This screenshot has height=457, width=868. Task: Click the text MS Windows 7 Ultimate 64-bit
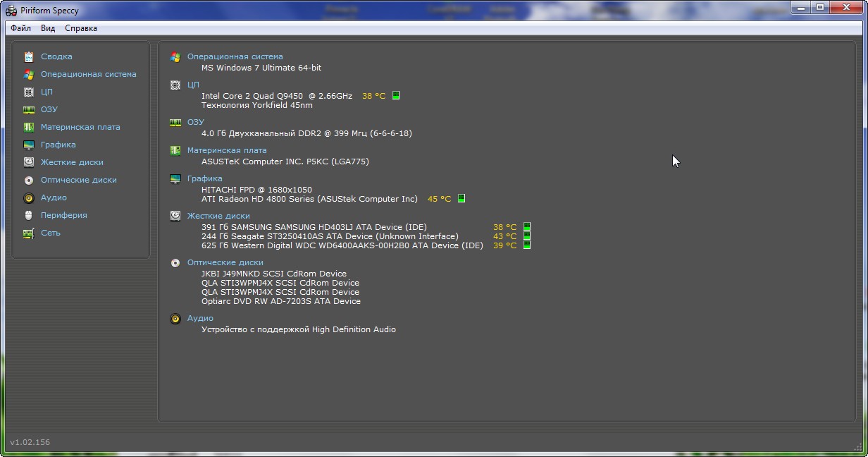(261, 68)
